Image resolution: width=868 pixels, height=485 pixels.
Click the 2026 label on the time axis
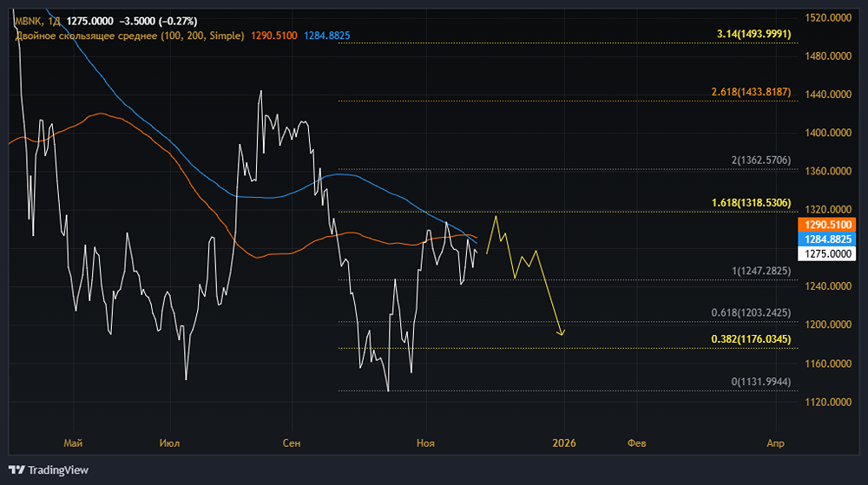tap(564, 442)
